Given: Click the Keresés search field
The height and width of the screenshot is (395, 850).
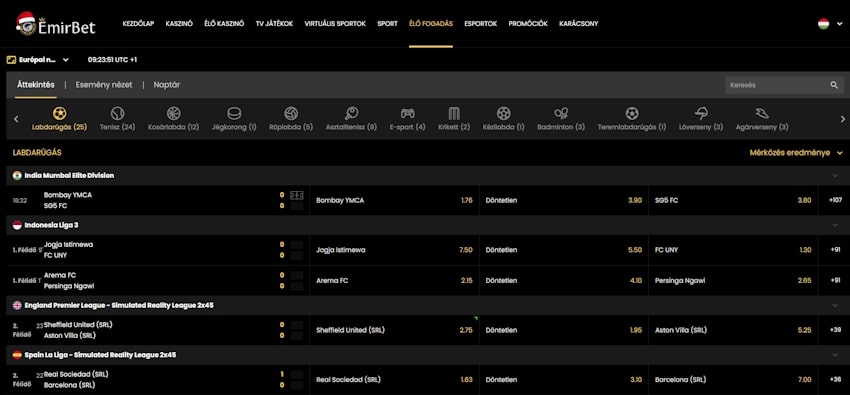Looking at the screenshot, I should click(784, 85).
